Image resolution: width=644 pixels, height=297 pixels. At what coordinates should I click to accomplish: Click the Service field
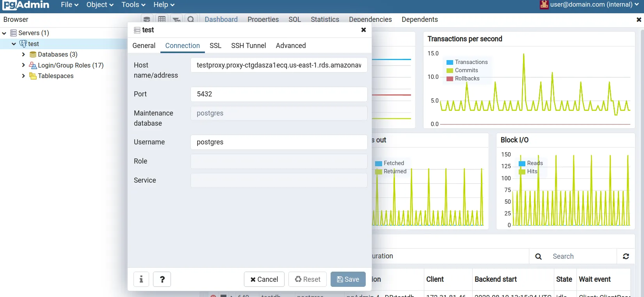click(279, 180)
